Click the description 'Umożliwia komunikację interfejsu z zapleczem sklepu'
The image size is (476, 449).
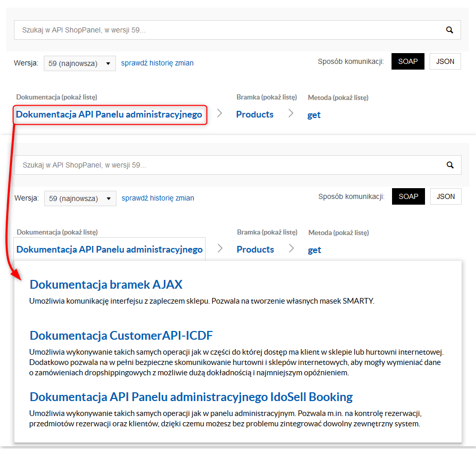pos(120,301)
